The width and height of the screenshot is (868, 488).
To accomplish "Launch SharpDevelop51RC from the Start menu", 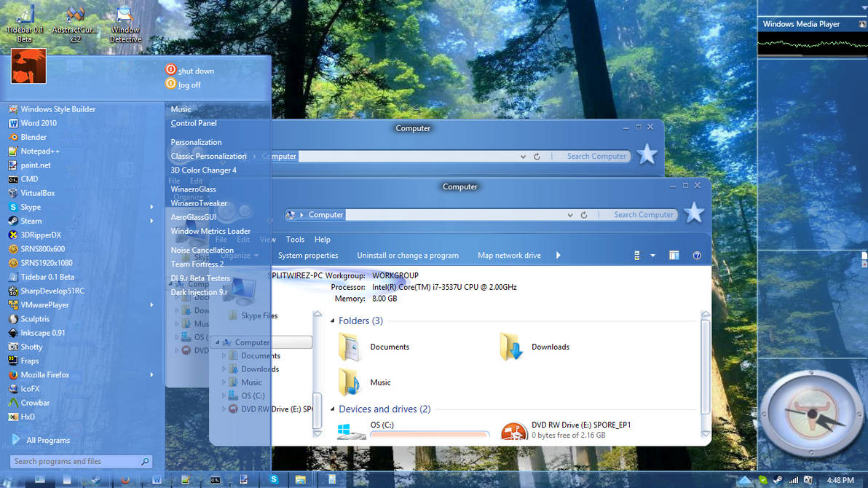I will (47, 291).
